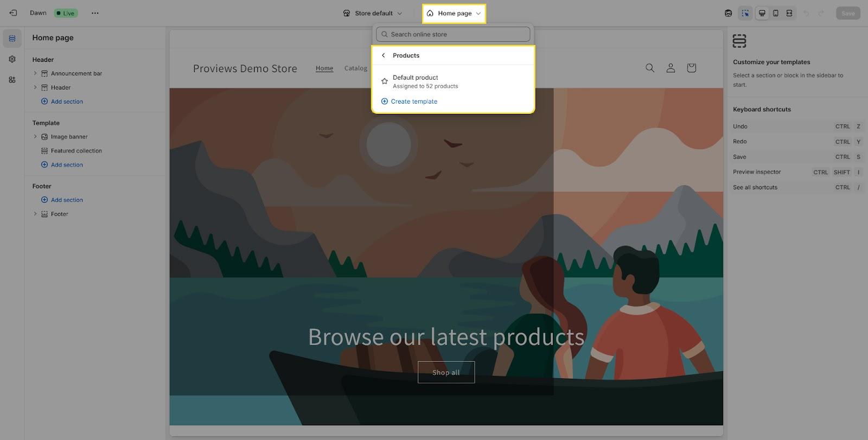The image size is (868, 440).
Task: Expand the Announcement bar section
Action: point(35,73)
